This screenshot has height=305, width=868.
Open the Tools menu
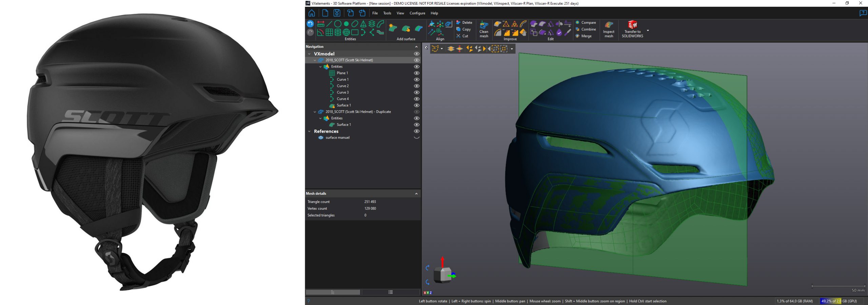pyautogui.click(x=387, y=13)
